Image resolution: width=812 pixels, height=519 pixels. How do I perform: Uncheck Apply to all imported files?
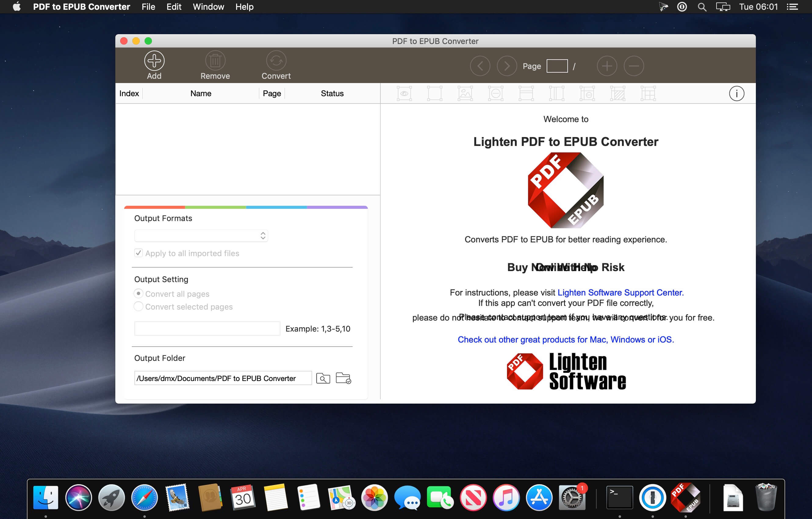click(138, 253)
